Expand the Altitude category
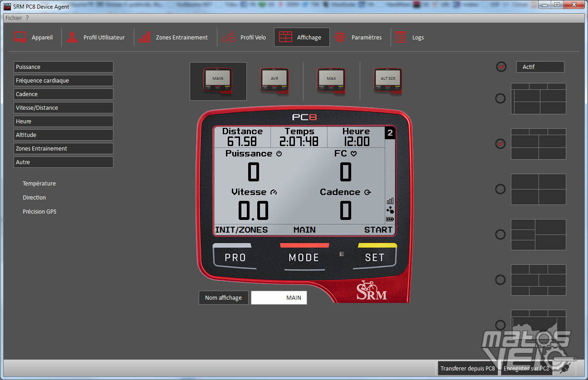This screenshot has width=588, height=380. 64,135
